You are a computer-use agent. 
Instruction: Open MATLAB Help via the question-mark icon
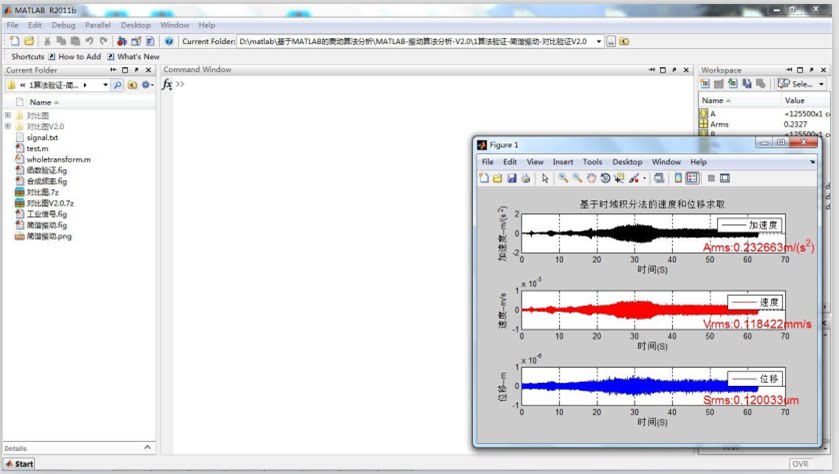pos(169,41)
